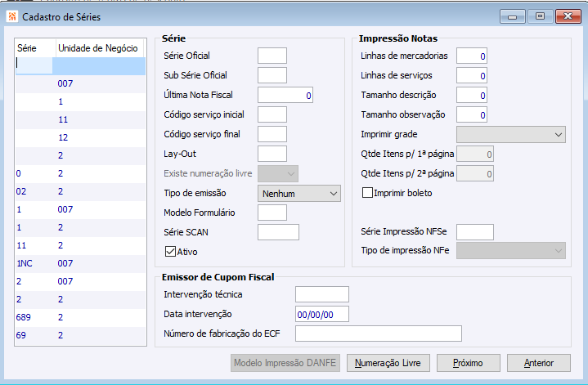Select the blank-série row with unit 12

tap(80, 137)
